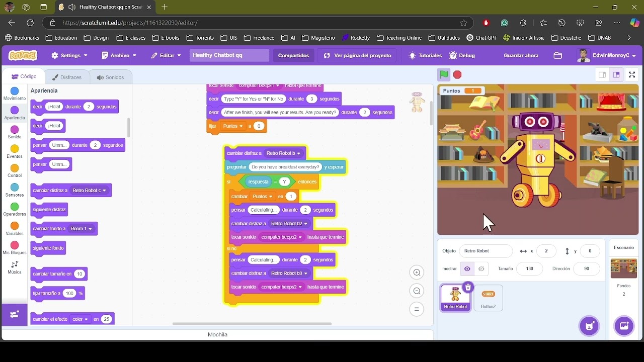Viewport: 644px width, 362px height.
Task: Hide the sprite with the crossed eye icon
Action: [481, 269]
